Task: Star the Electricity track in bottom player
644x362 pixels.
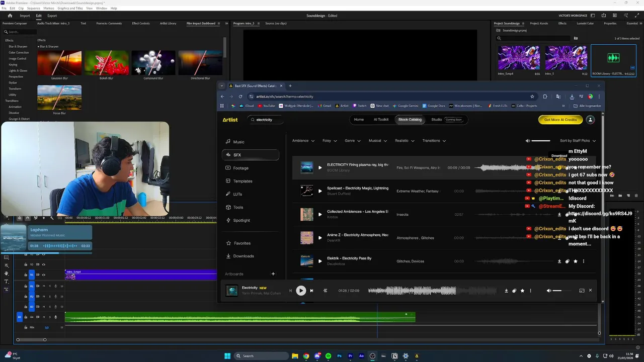Action: 522,291
